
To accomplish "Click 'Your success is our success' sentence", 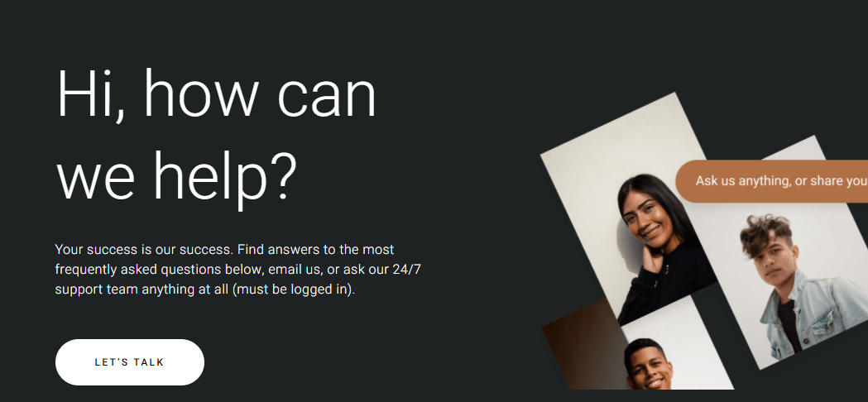I will (143, 249).
